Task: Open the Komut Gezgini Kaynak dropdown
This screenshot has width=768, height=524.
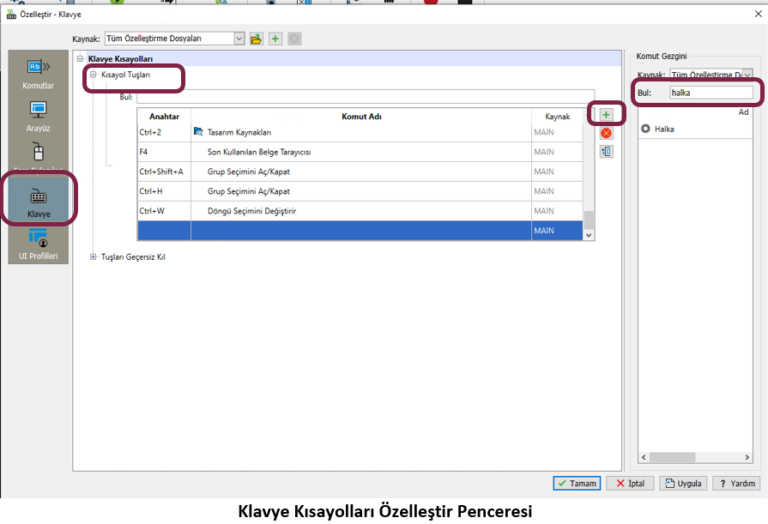Action: click(747, 75)
